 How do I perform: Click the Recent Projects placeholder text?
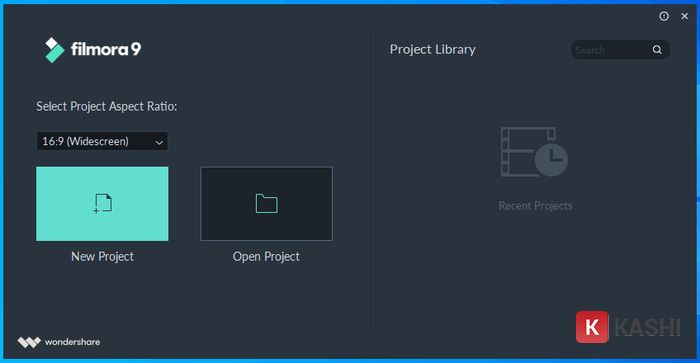pos(535,205)
